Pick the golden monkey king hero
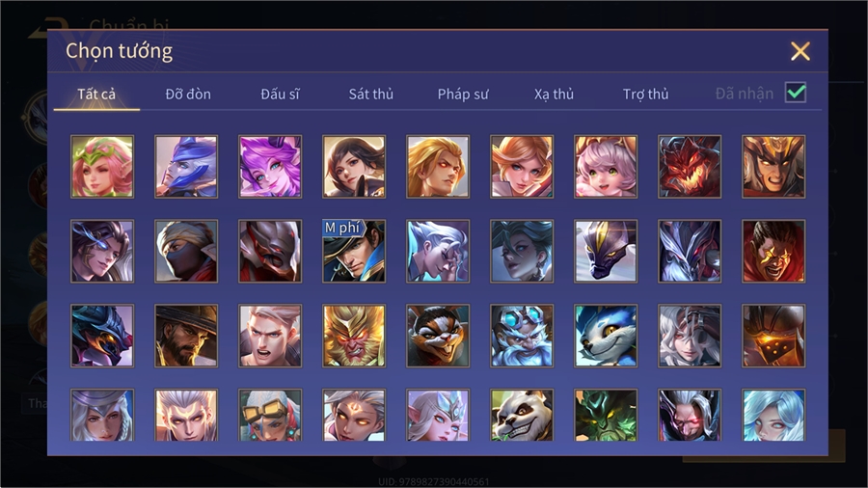The width and height of the screenshot is (868, 488). coord(354,336)
